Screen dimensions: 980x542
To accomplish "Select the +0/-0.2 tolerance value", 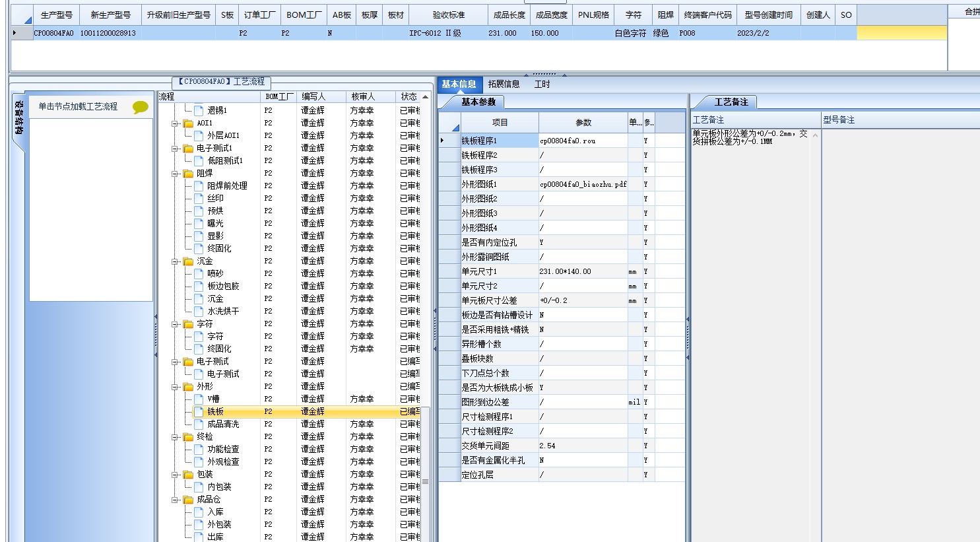I will point(583,300).
